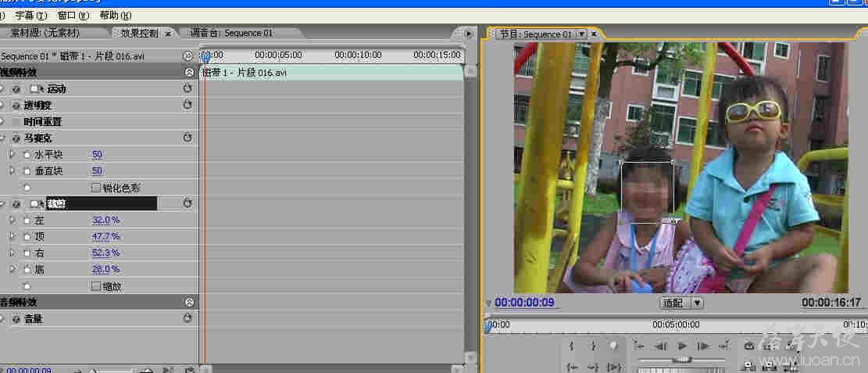Set In point in Program monitor
The width and height of the screenshot is (868, 373).
[572, 346]
